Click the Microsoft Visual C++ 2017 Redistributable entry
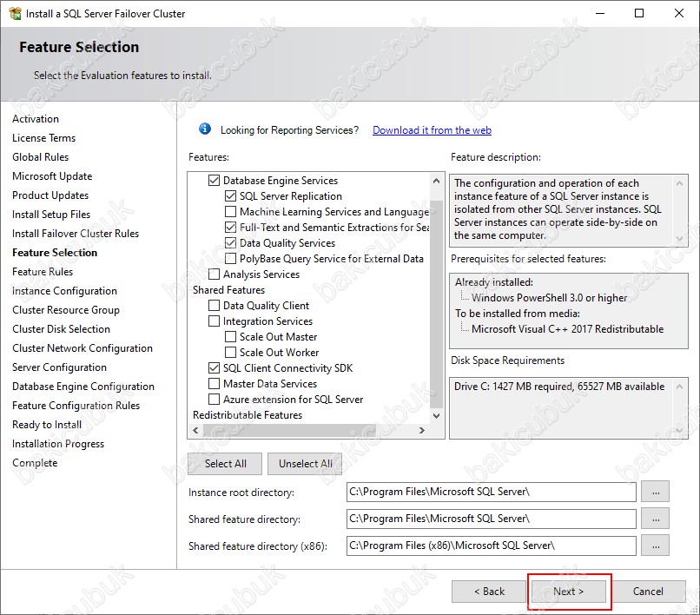 pyautogui.click(x=567, y=329)
